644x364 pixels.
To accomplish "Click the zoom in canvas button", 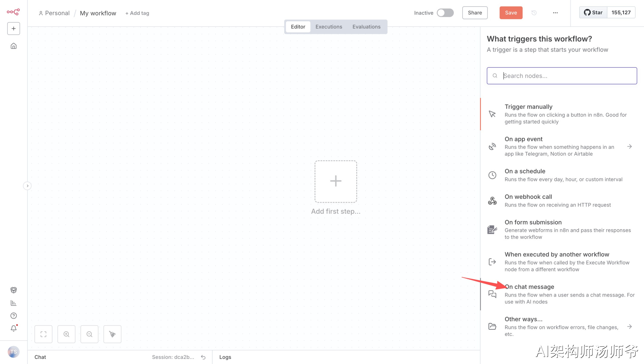I will (x=66, y=334).
